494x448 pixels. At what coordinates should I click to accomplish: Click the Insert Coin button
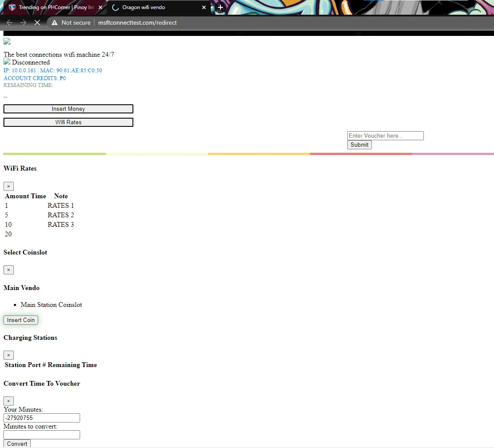pyautogui.click(x=21, y=320)
